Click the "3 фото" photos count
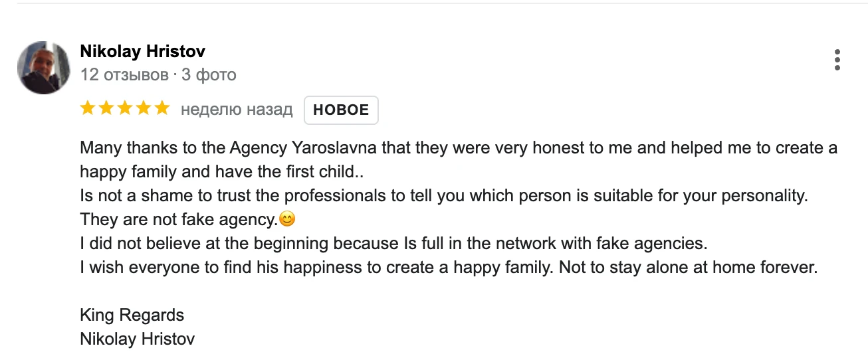The width and height of the screenshot is (868, 356). click(x=209, y=74)
